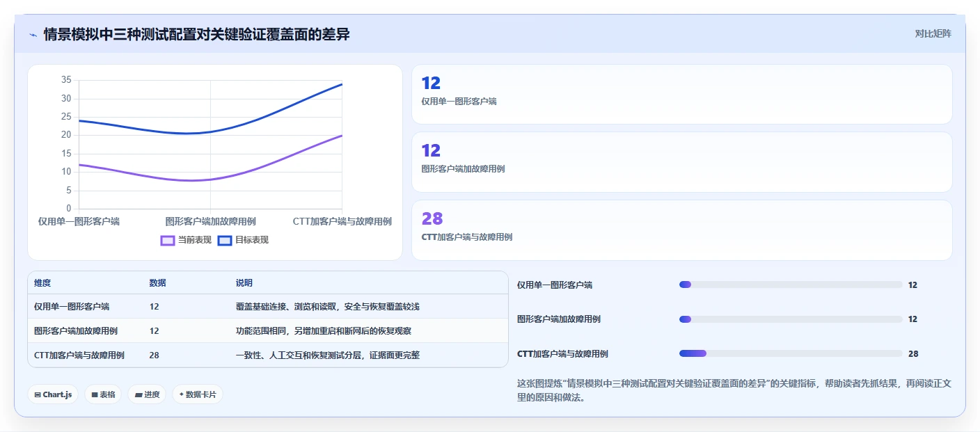
Task: Click the 对比矩阵 label in header
Action: coord(933,33)
